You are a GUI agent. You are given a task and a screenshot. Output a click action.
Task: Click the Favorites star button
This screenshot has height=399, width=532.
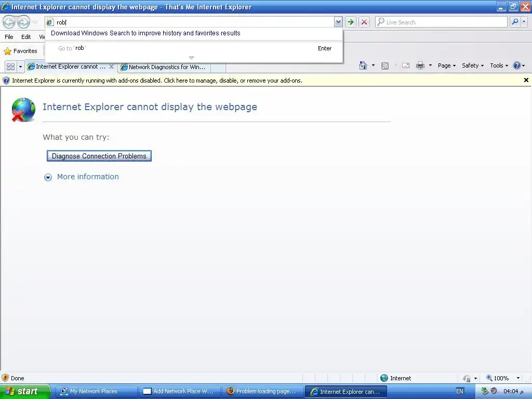click(x=21, y=51)
